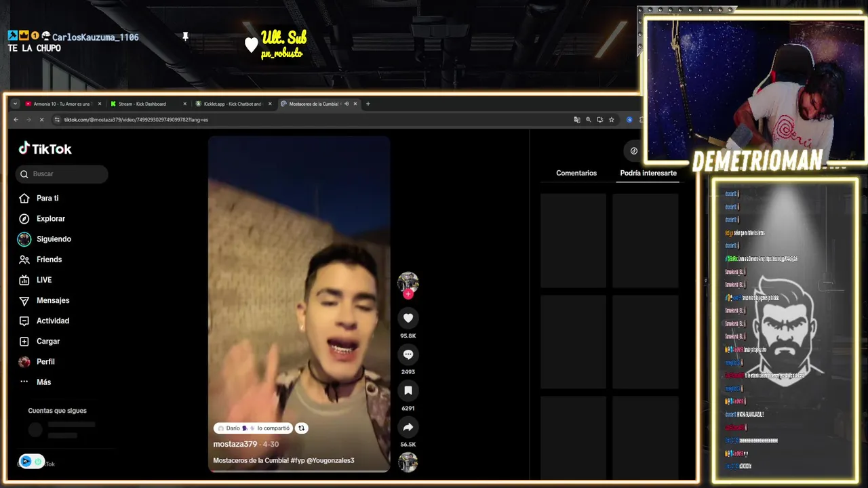Viewport: 868px width, 488px height.
Task: Click the 'Cuentas que sigues' heading
Action: tap(58, 411)
